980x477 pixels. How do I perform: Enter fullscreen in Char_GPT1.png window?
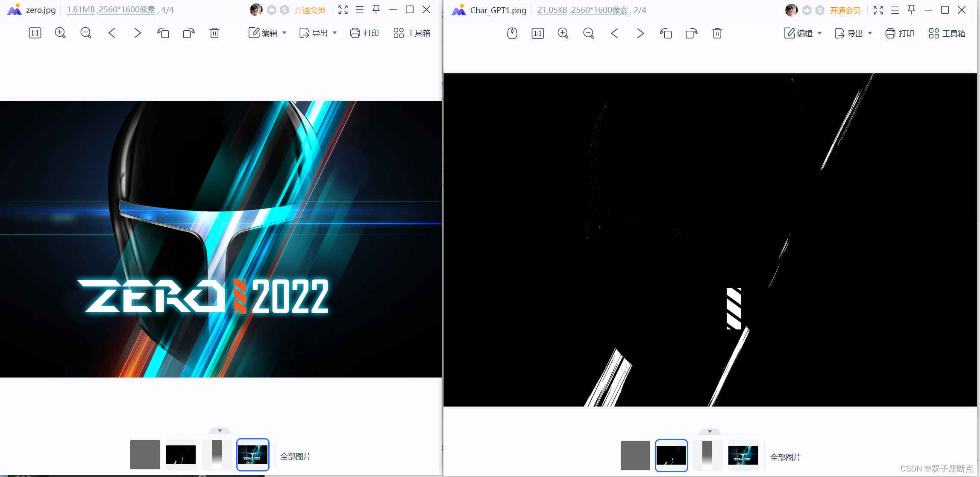click(x=878, y=10)
